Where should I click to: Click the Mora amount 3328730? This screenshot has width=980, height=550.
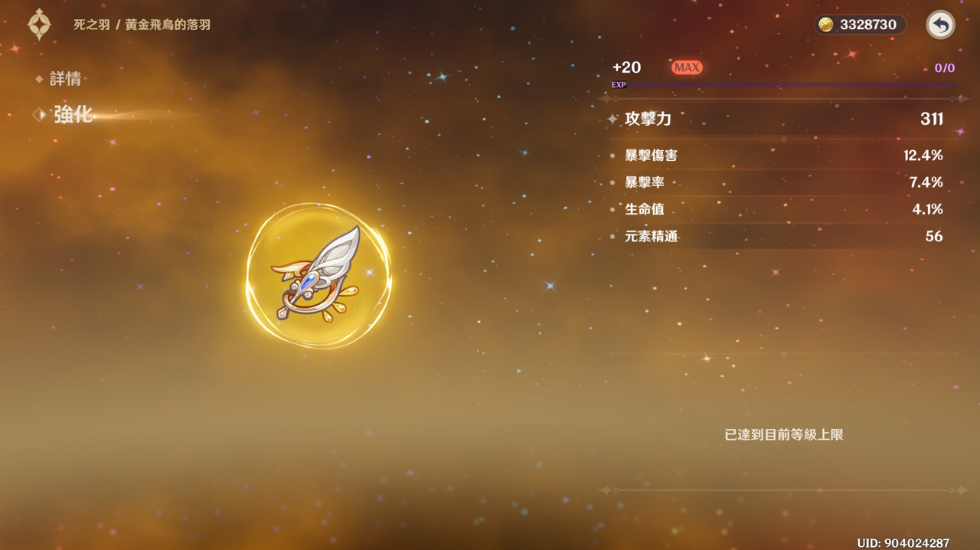868,25
